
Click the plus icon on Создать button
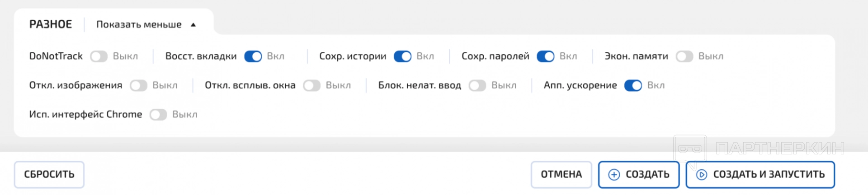coord(614,175)
